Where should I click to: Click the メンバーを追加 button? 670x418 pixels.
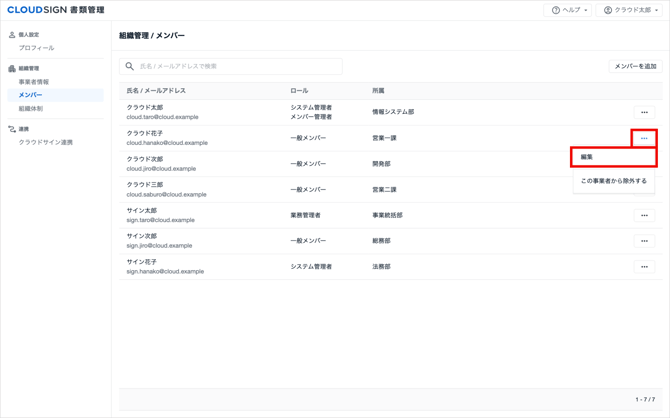coord(635,66)
